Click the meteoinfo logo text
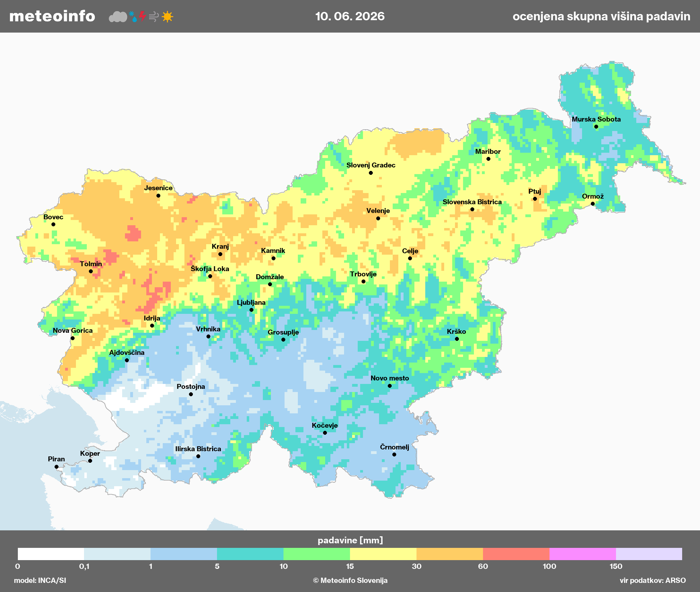Image resolution: width=700 pixels, height=592 pixels. (52, 16)
